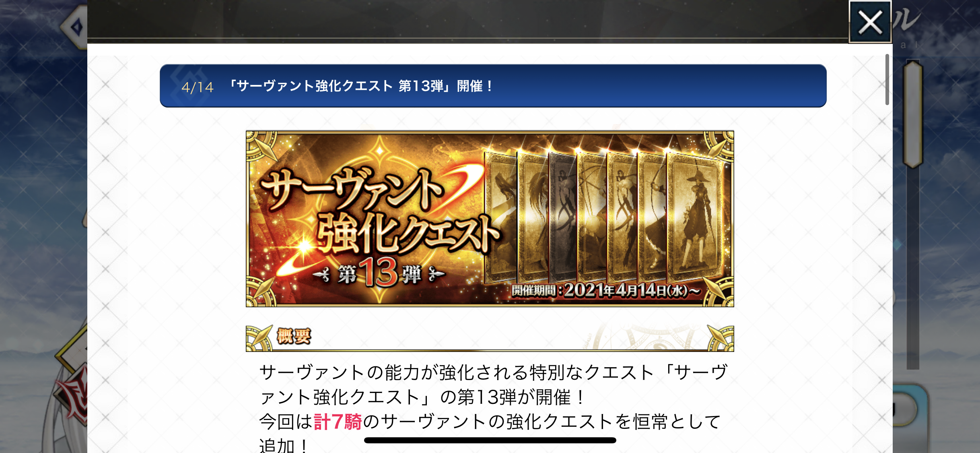This screenshot has height=453, width=980.
Task: Click the leftmost golden servant card
Action: [500, 217]
